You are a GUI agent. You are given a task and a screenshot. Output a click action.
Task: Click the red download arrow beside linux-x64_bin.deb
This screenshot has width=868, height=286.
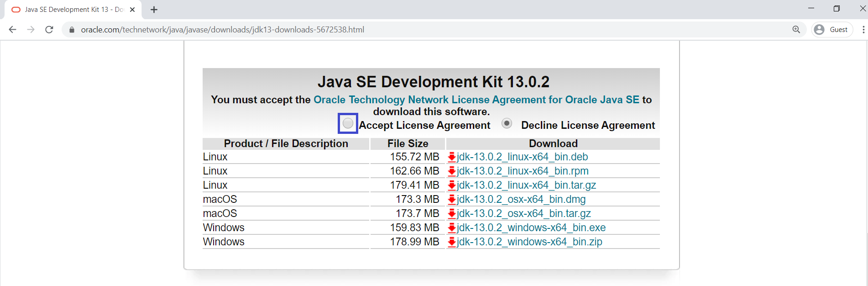pos(452,157)
